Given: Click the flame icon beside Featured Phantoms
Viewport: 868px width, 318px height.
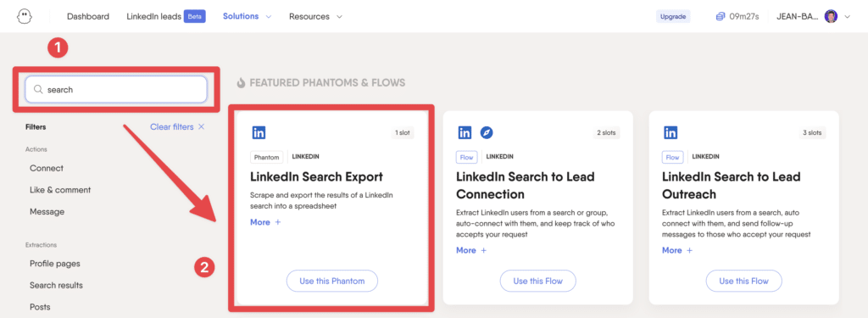Looking at the screenshot, I should pyautogui.click(x=241, y=83).
